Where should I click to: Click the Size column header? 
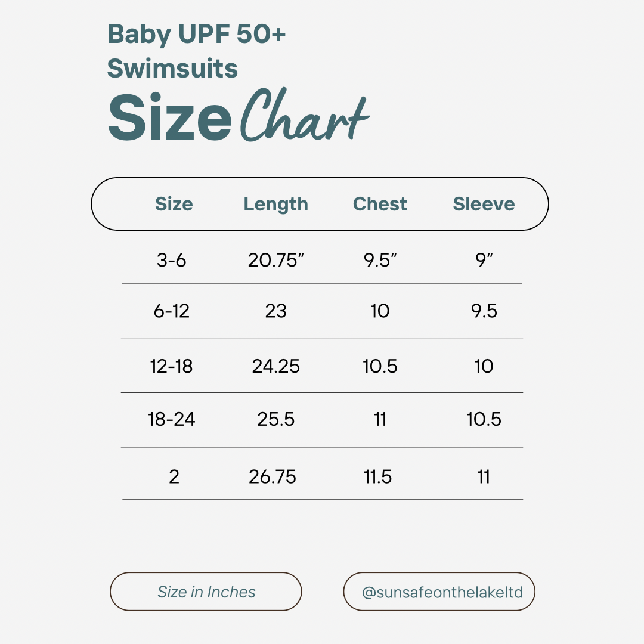(174, 204)
